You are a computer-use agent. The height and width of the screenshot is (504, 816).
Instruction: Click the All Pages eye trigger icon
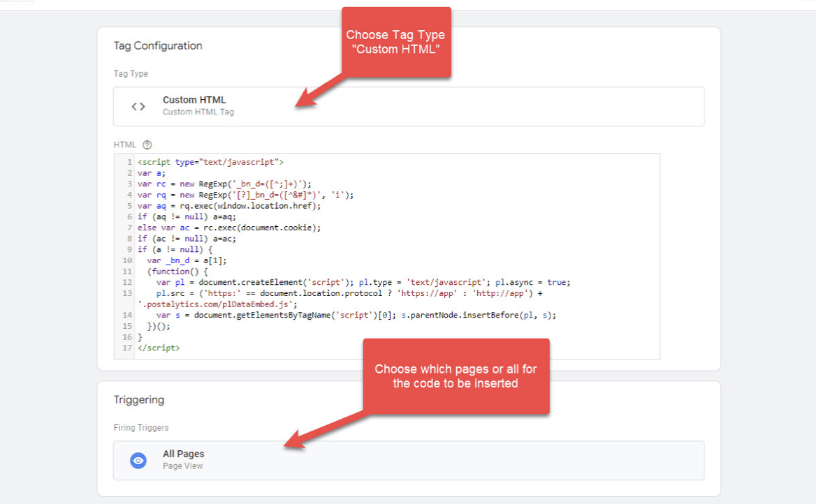pos(138,460)
